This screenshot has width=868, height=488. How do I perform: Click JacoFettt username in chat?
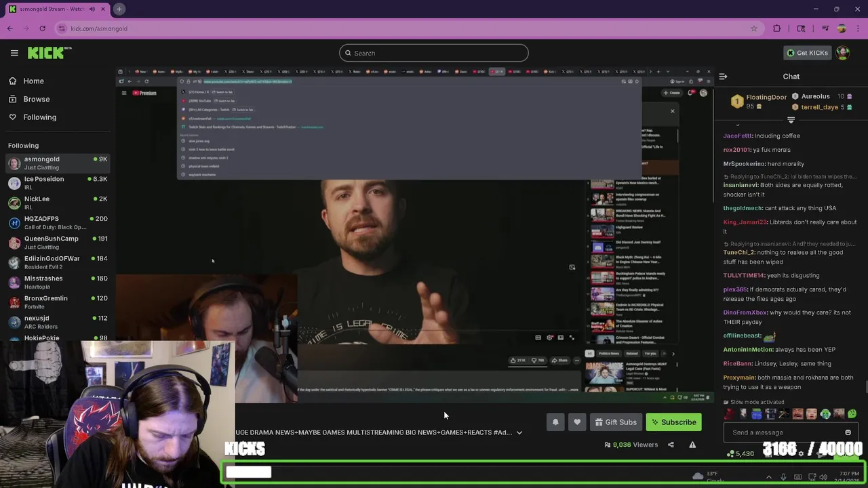pyautogui.click(x=738, y=136)
